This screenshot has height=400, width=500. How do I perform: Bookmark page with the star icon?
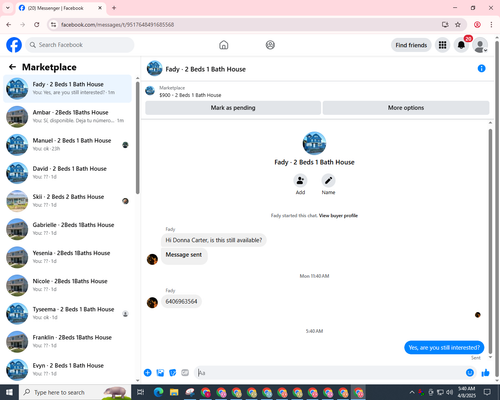(458, 24)
